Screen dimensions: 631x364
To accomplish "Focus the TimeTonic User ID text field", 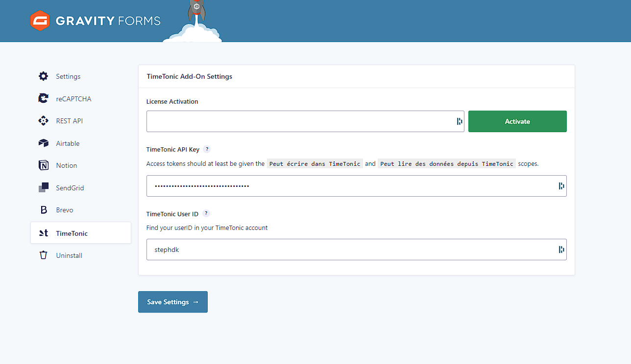I will point(350,250).
